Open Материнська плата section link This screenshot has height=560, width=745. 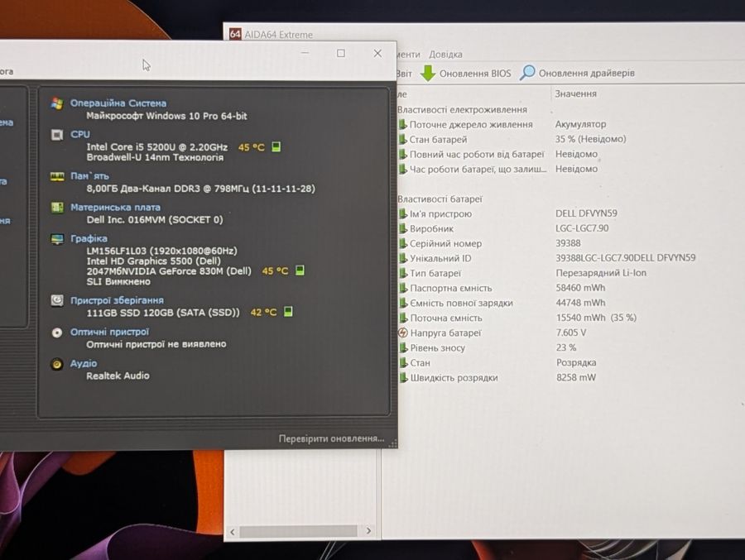coord(115,207)
